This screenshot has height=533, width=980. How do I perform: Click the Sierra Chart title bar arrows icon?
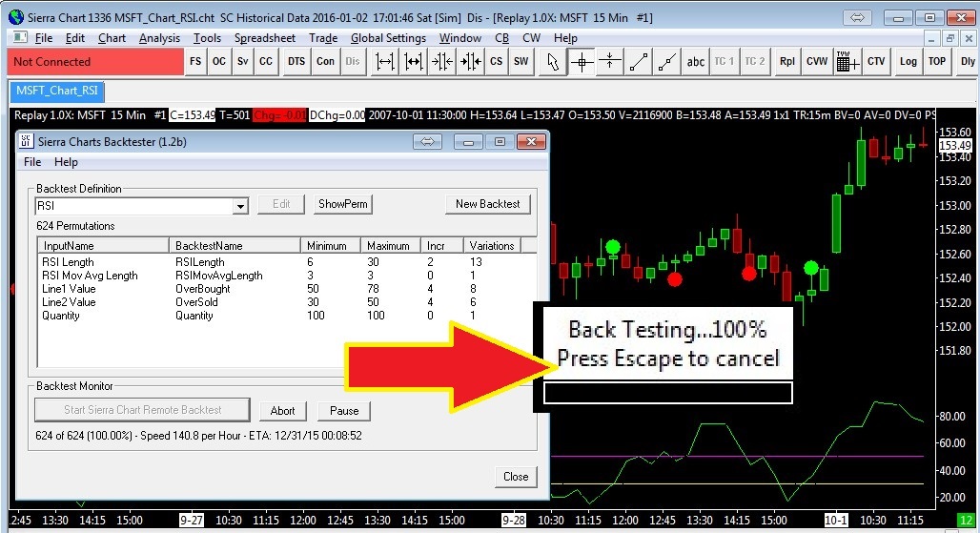click(x=857, y=17)
